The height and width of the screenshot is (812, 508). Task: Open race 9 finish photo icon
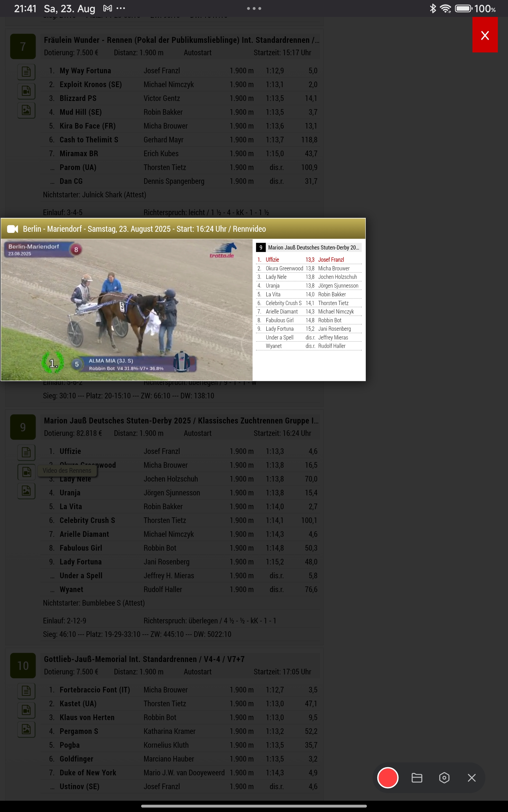coord(26,491)
